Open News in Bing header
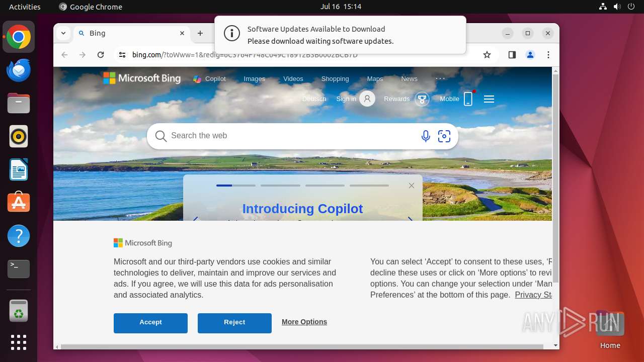Image resolution: width=644 pixels, height=362 pixels. 409,79
